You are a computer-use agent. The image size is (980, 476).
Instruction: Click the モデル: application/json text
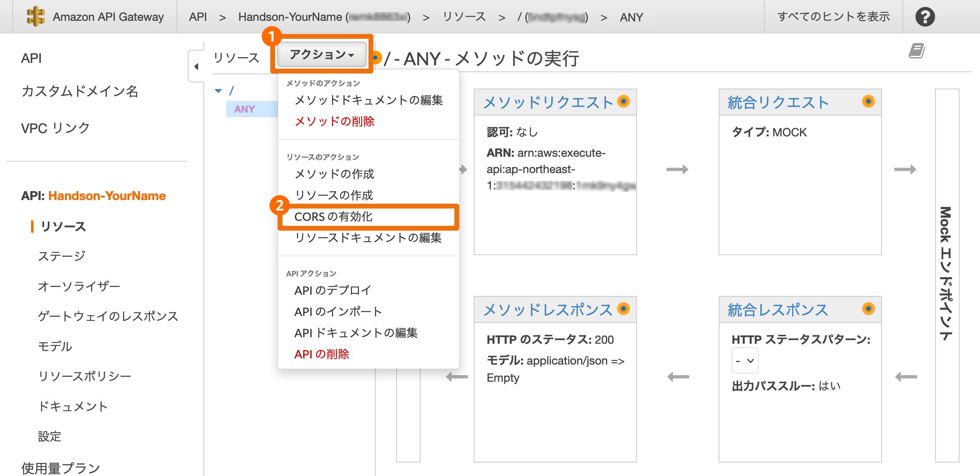point(556,369)
